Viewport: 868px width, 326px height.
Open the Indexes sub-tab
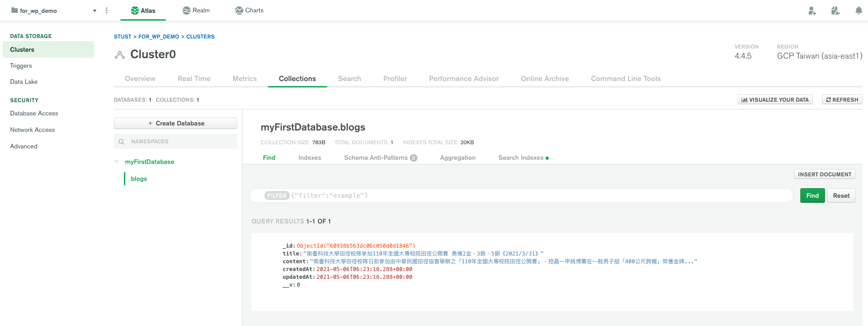[x=310, y=158]
